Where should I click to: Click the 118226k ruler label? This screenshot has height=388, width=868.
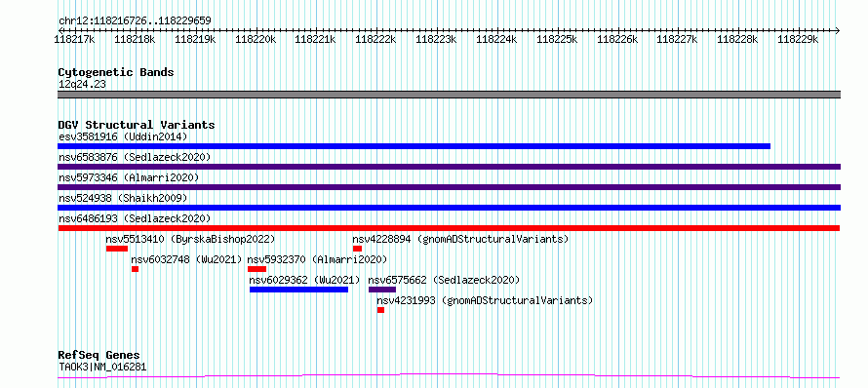tap(617, 39)
